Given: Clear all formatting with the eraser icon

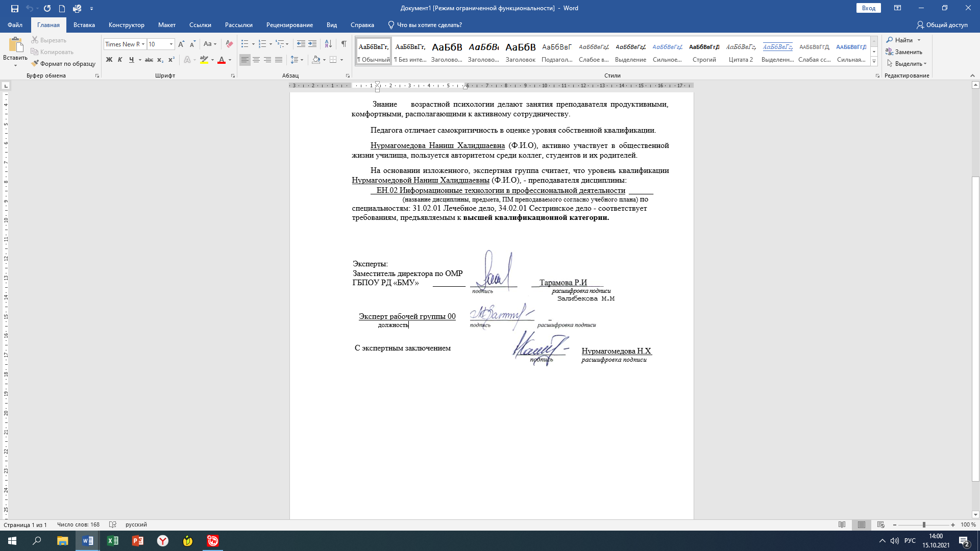Looking at the screenshot, I should click(x=229, y=44).
